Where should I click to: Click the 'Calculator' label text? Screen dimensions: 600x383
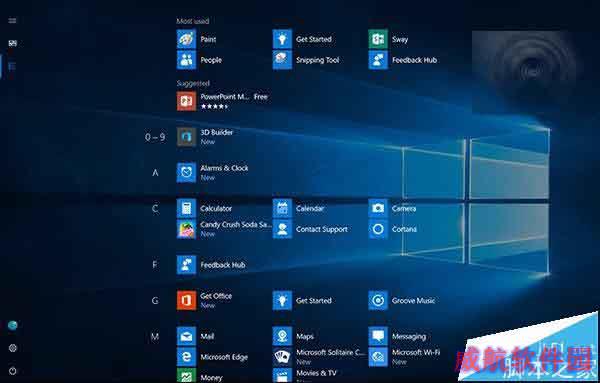[x=216, y=209]
